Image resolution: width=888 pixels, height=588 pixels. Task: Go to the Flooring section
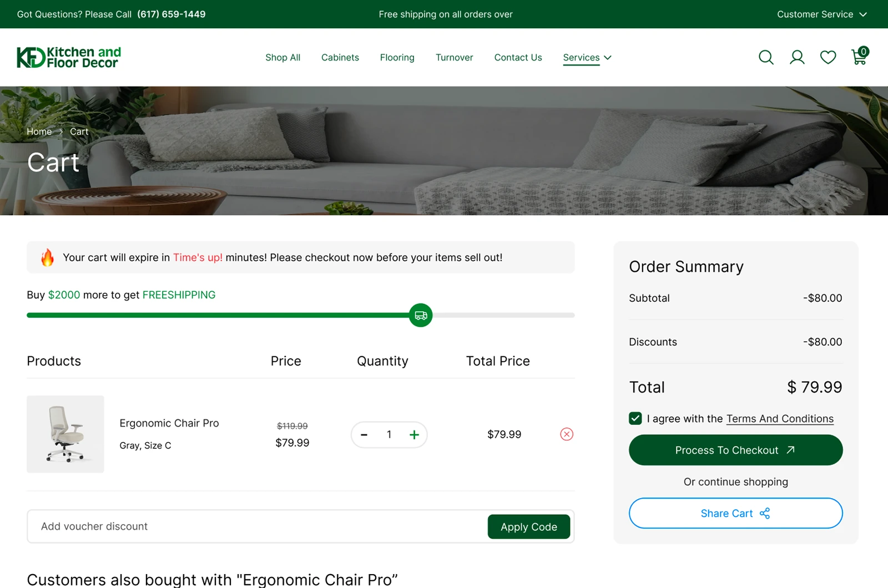pos(397,58)
